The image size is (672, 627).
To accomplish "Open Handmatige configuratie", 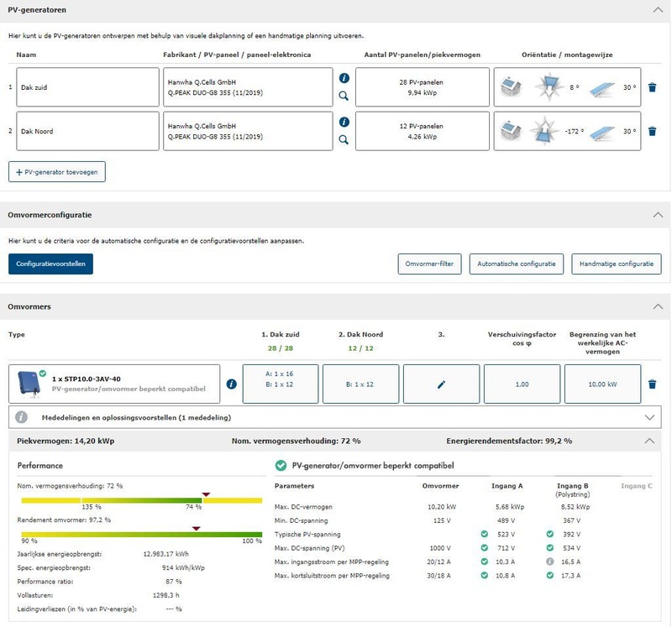I will click(616, 264).
